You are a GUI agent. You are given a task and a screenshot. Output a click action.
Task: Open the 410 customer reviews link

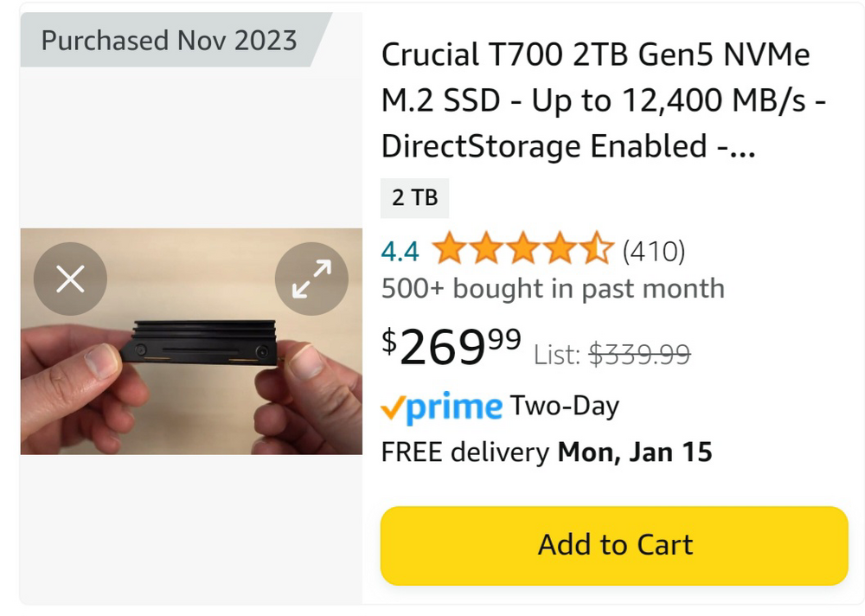tap(654, 252)
